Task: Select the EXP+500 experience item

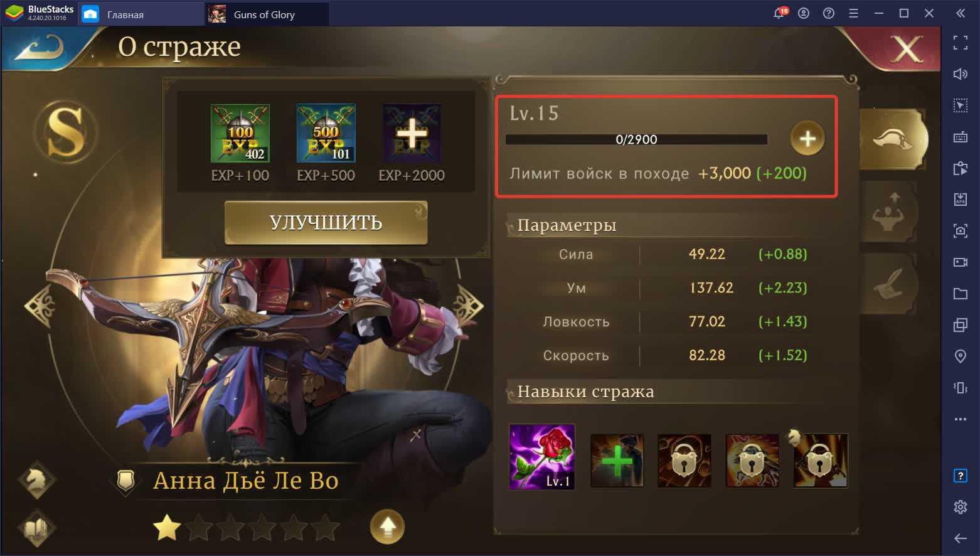Action: pos(326,134)
